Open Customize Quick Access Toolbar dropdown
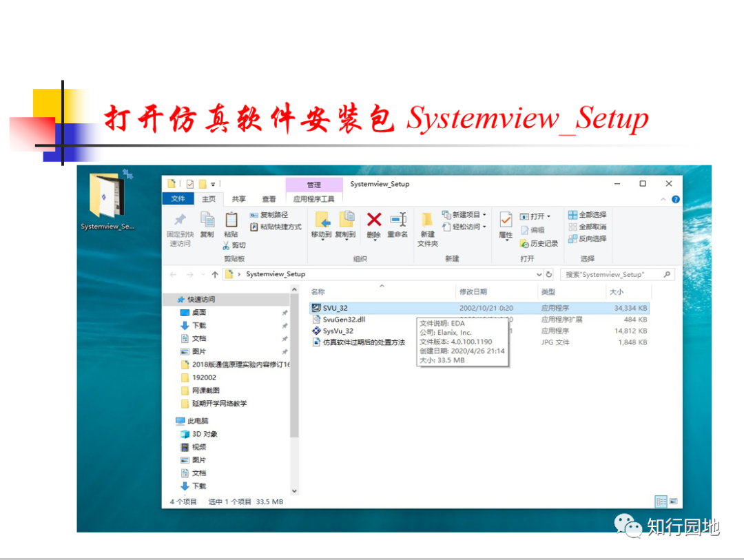The height and width of the screenshot is (560, 744). [x=213, y=184]
